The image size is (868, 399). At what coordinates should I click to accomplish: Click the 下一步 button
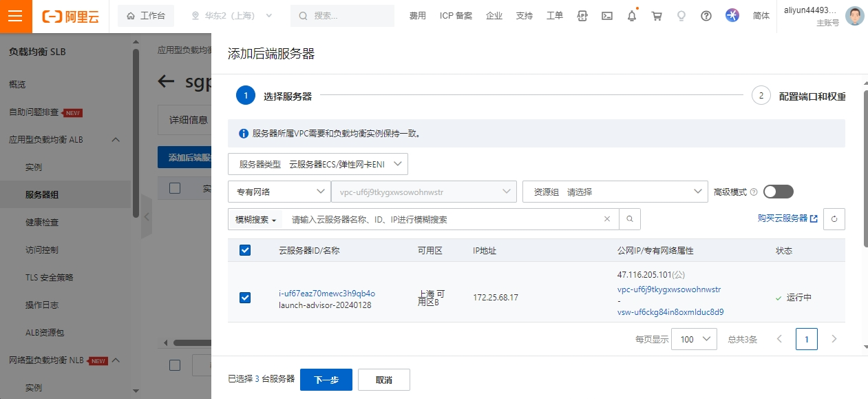[x=326, y=380]
